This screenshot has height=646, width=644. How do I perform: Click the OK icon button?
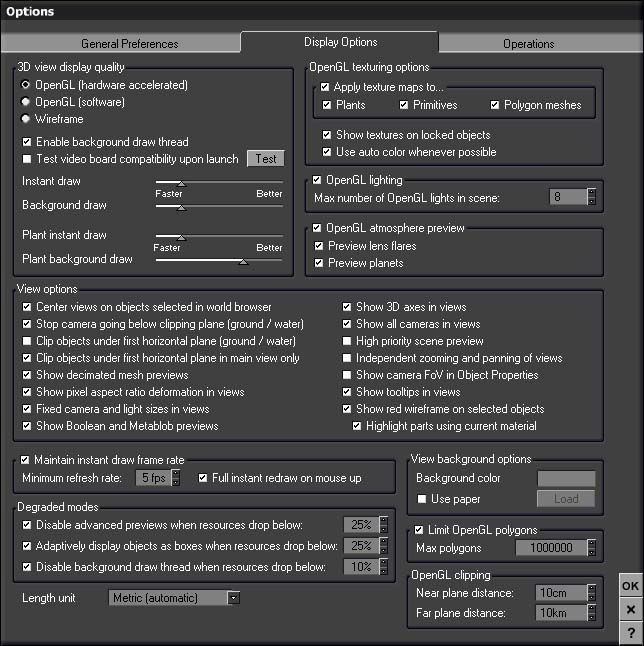point(630,587)
